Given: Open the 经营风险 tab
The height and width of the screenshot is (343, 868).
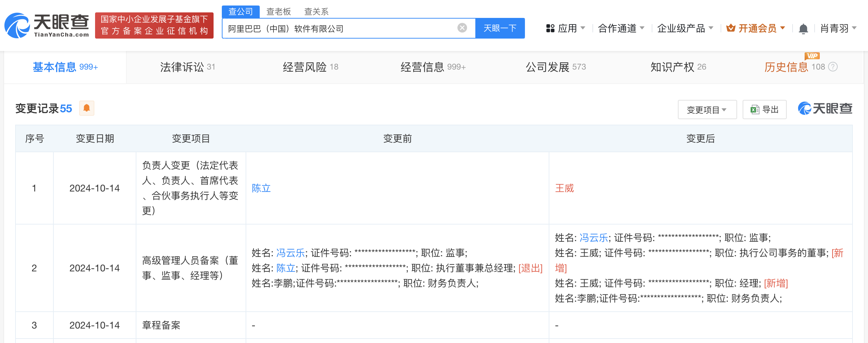Looking at the screenshot, I should (x=311, y=67).
